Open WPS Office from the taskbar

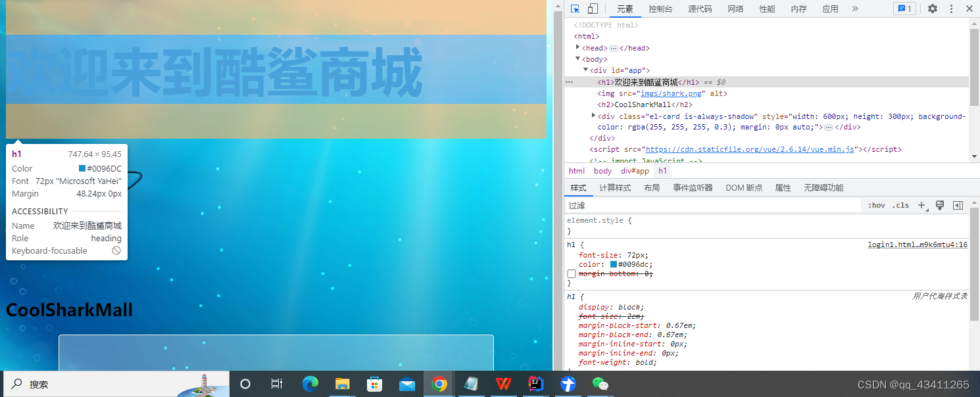pyautogui.click(x=504, y=384)
